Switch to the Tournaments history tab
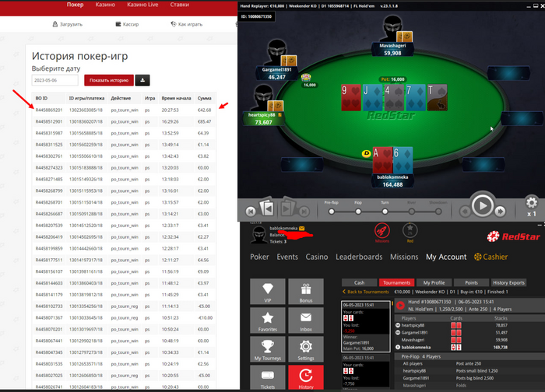The image size is (545, 392). pos(396,282)
